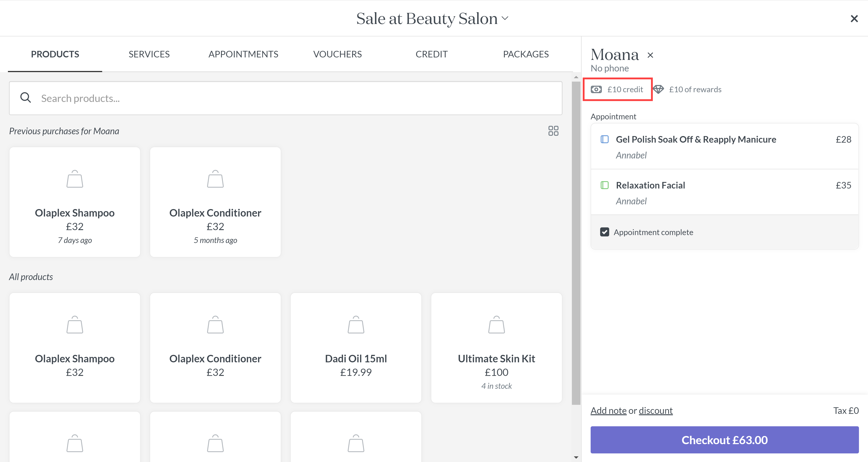Go to the Packages tab
Image resolution: width=868 pixels, height=462 pixels.
526,54
